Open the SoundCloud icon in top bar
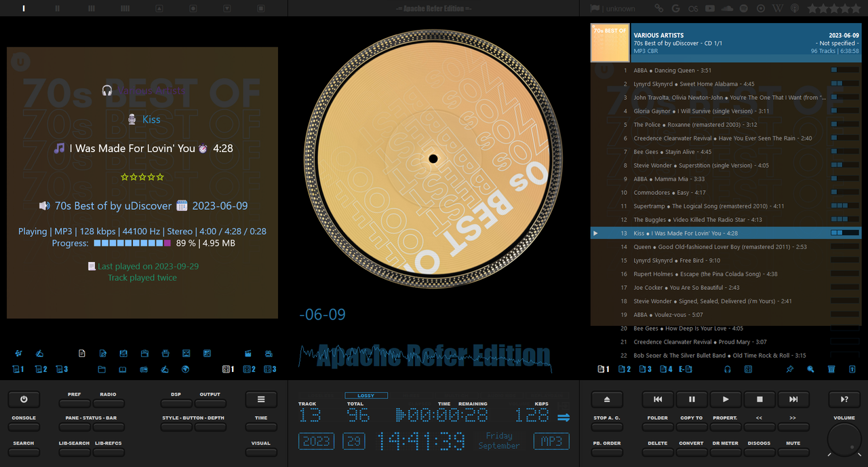Viewport: 868px width, 467px height. pos(727,8)
